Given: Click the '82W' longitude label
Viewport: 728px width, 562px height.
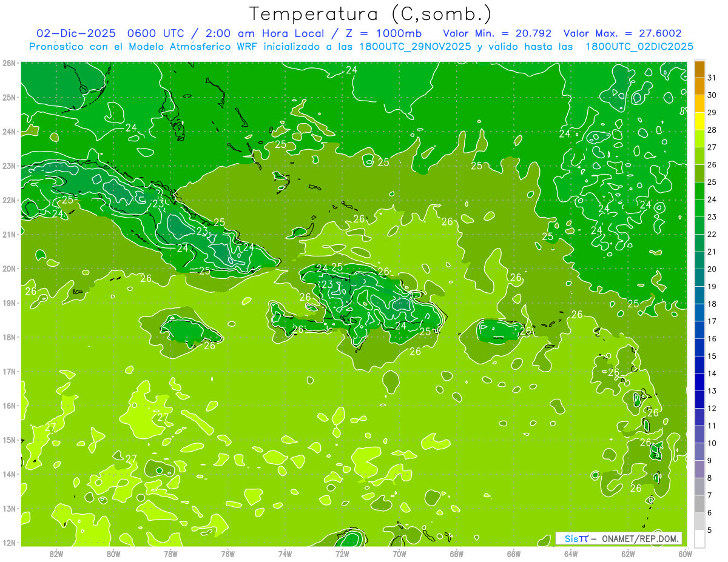Looking at the screenshot, I should click(56, 554).
